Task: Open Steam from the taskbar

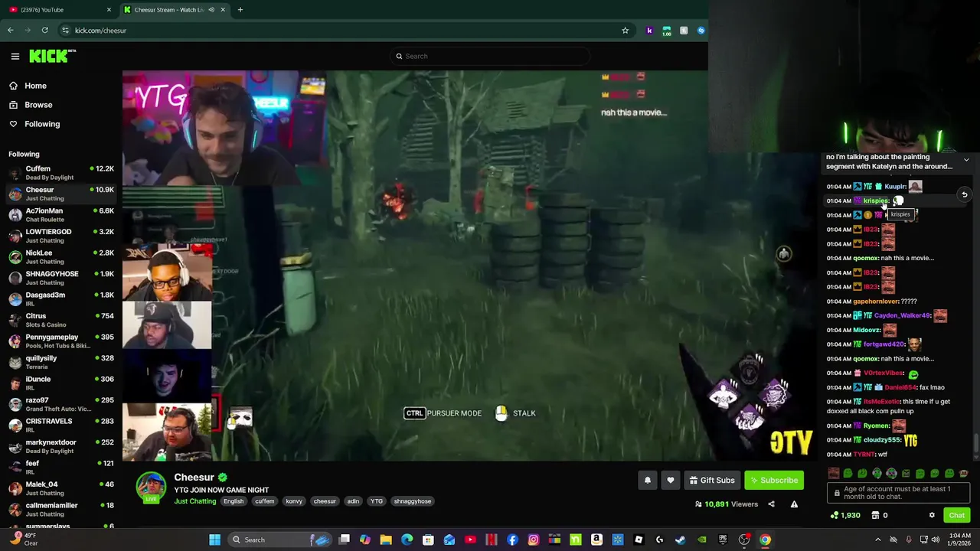Action: click(x=681, y=540)
